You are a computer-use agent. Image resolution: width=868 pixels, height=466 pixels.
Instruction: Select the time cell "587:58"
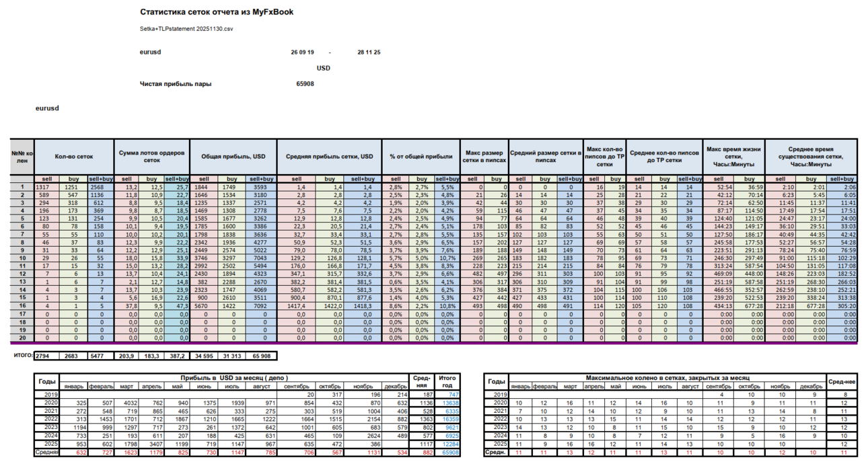(748, 282)
